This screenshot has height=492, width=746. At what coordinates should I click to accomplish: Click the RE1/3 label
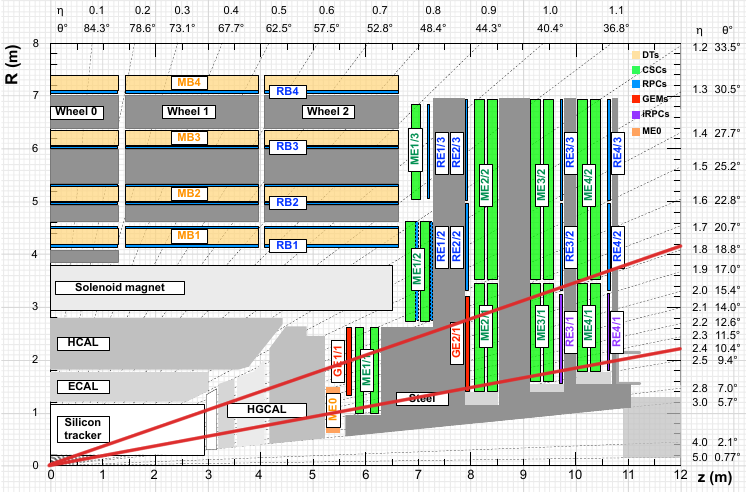click(x=442, y=153)
